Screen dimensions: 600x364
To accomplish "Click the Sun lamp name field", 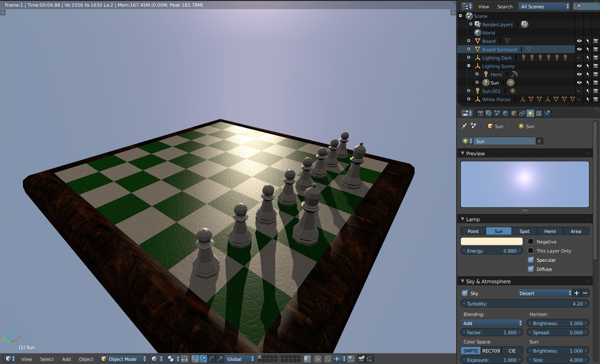I will pyautogui.click(x=504, y=141).
